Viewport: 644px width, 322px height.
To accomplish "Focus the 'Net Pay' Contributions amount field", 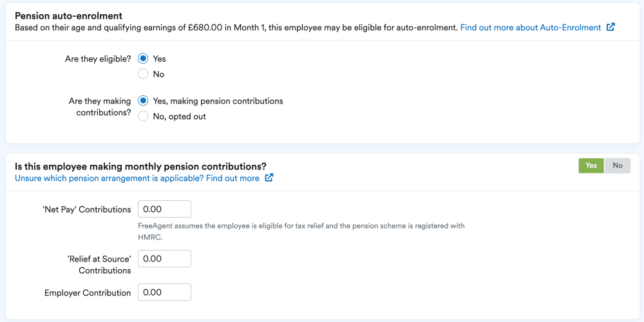I will coord(164,209).
